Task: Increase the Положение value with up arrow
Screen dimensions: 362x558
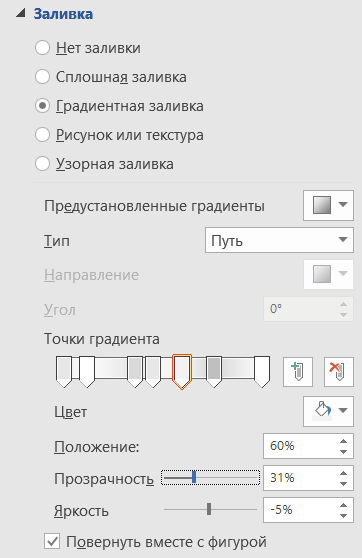Action: 343,441
